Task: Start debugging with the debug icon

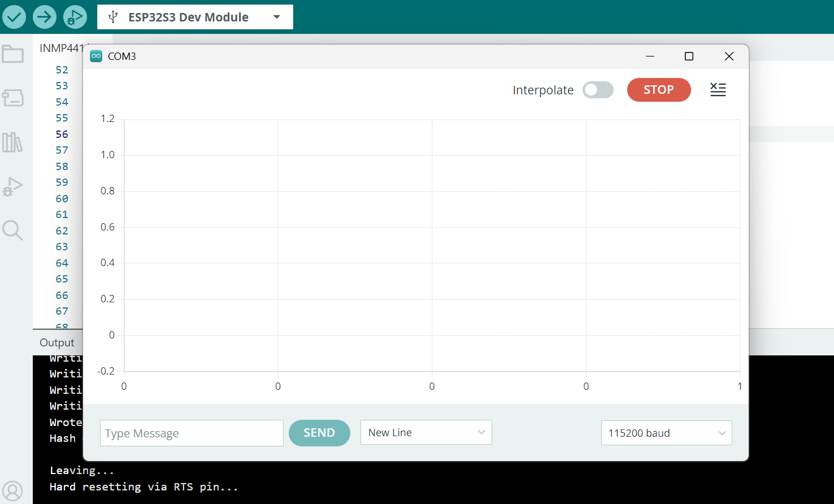Action: pyautogui.click(x=75, y=17)
